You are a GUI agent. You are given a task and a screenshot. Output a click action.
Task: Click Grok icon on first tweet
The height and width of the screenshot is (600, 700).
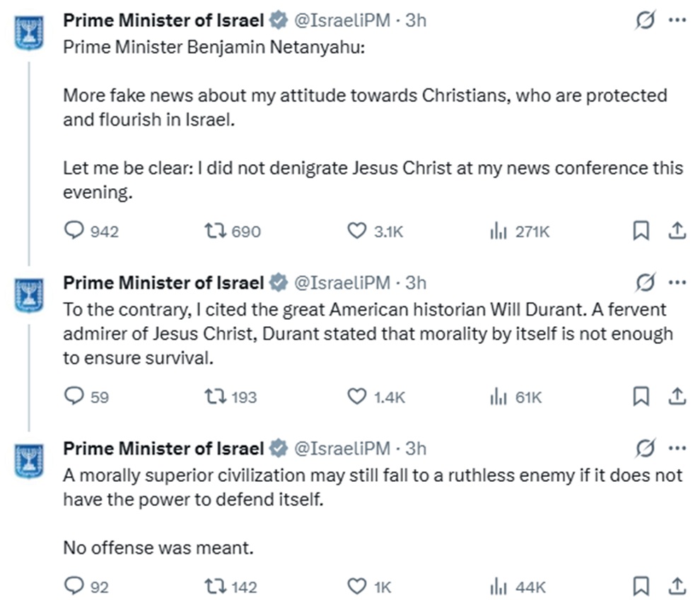(x=644, y=21)
